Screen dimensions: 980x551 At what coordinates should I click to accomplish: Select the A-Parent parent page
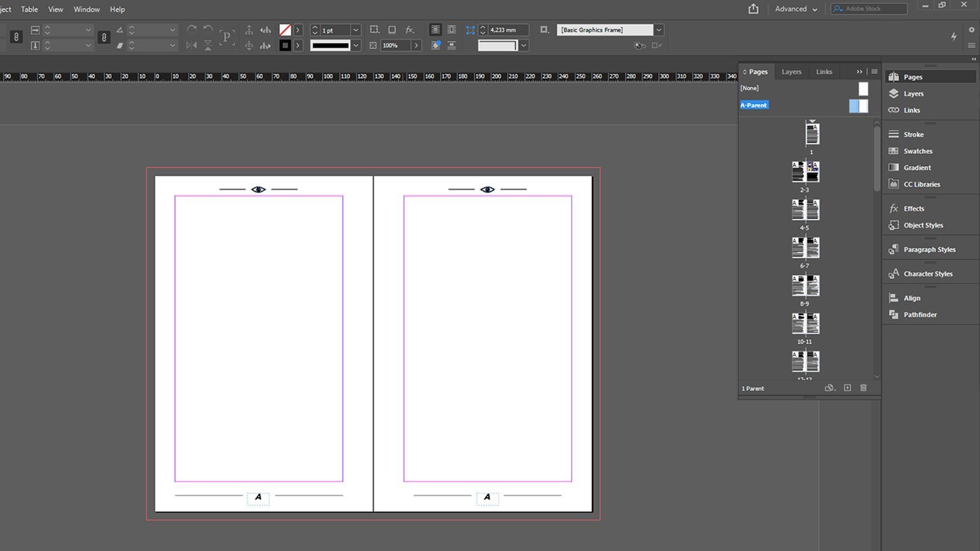754,105
